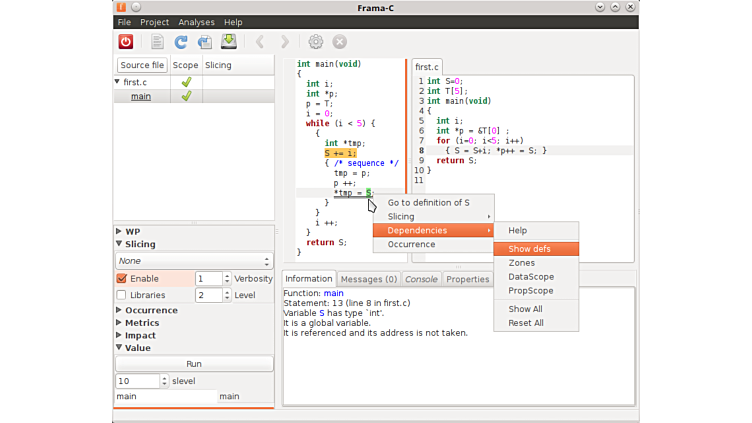The width and height of the screenshot is (752, 423).
Task: Click the new document icon in toolbar
Action: pyautogui.click(x=157, y=42)
